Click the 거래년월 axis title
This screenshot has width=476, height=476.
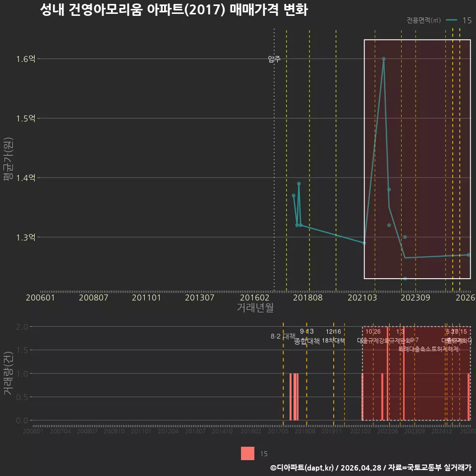click(x=255, y=307)
